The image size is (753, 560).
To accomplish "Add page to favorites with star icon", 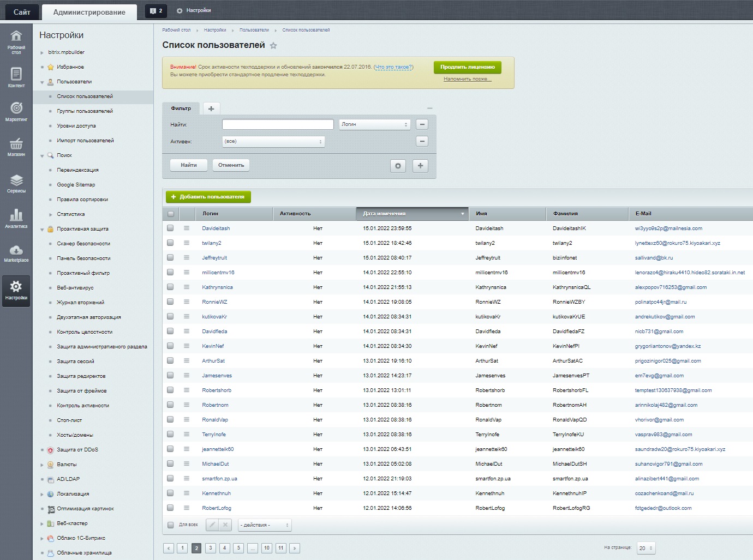I will point(273,46).
